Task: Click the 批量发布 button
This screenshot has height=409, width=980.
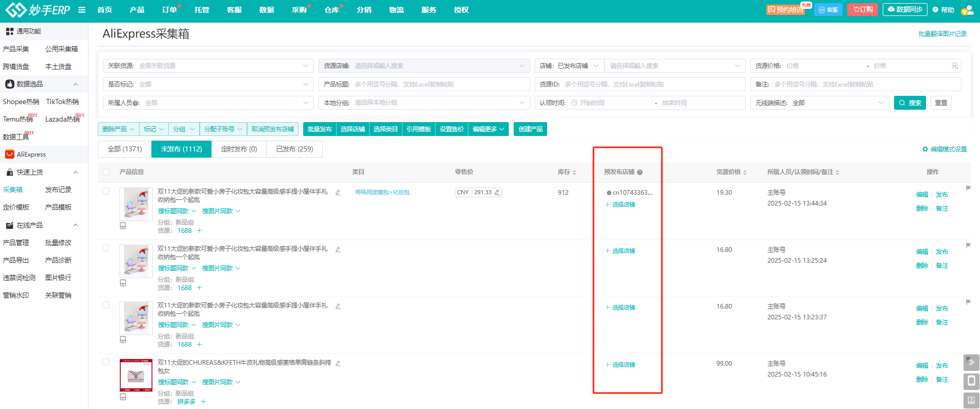Action: 320,129
